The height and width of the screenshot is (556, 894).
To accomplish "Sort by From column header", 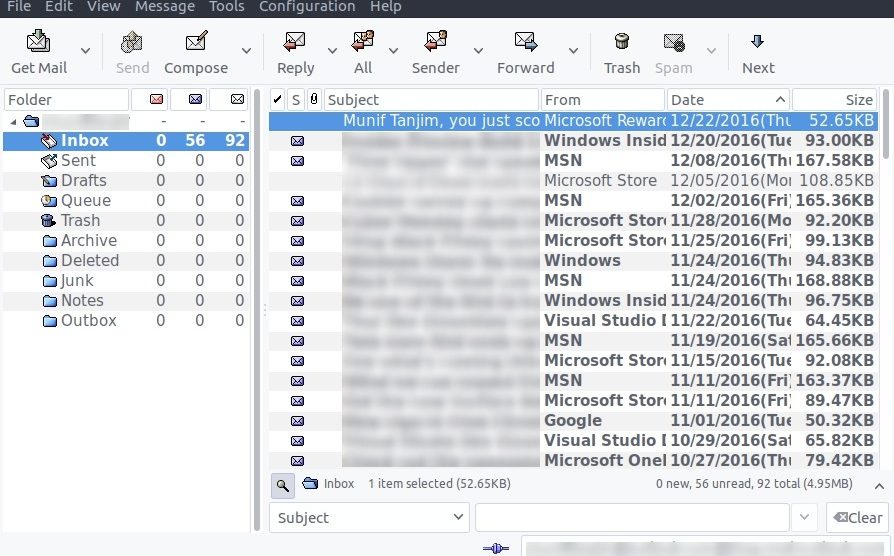I will [603, 100].
